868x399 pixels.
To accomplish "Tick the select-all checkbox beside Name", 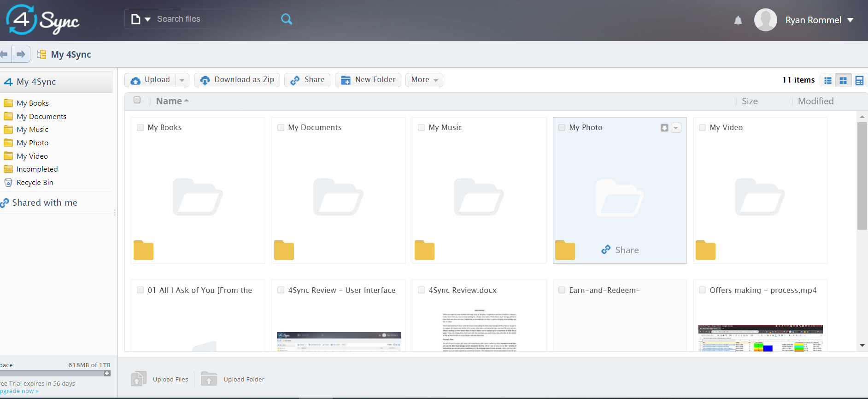I will (137, 100).
